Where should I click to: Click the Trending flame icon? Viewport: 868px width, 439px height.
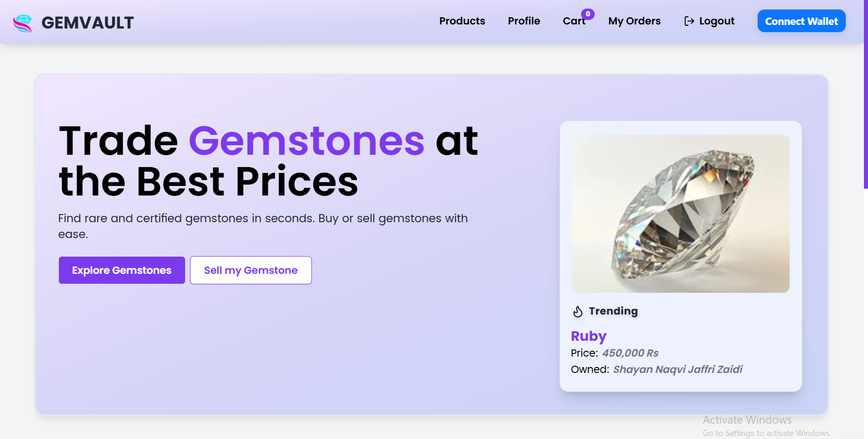click(578, 311)
